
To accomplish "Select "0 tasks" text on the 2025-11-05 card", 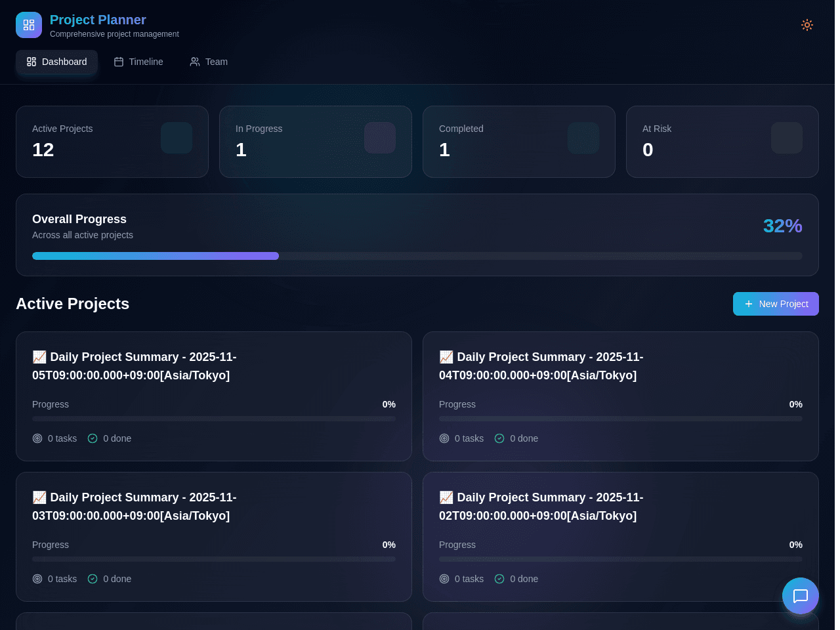I will pyautogui.click(x=62, y=438).
